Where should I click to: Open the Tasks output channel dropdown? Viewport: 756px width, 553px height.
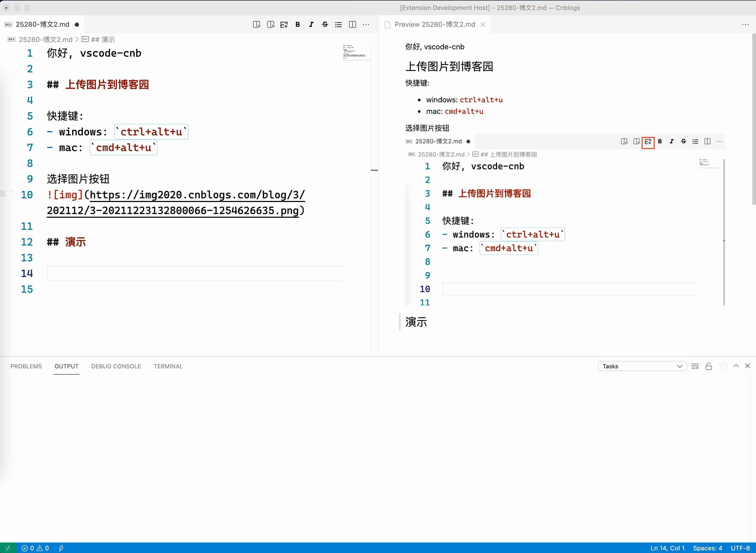[642, 366]
